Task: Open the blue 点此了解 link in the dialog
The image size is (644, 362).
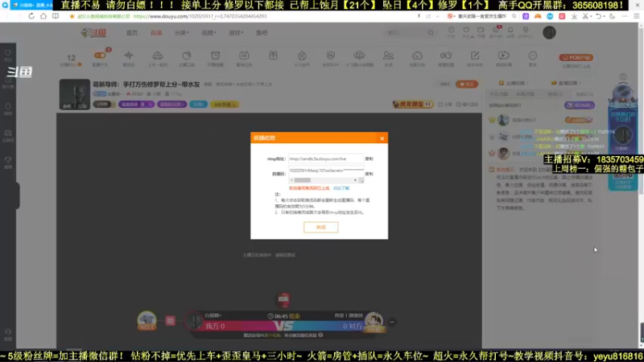Action: click(341, 188)
